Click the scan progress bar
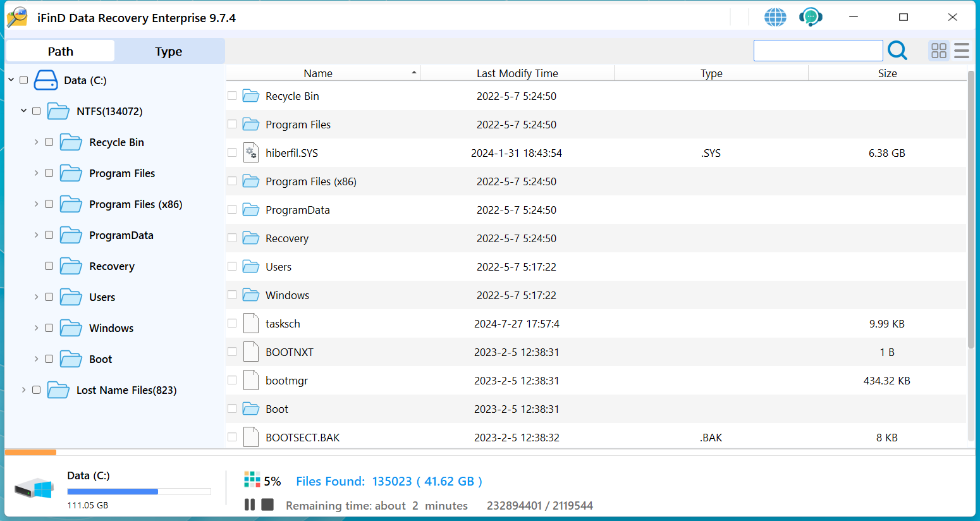This screenshot has width=980, height=521. tap(490, 452)
